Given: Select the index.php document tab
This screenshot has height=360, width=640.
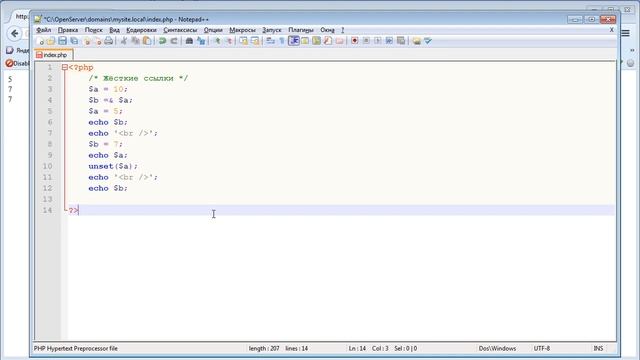Looking at the screenshot, I should tap(54, 55).
